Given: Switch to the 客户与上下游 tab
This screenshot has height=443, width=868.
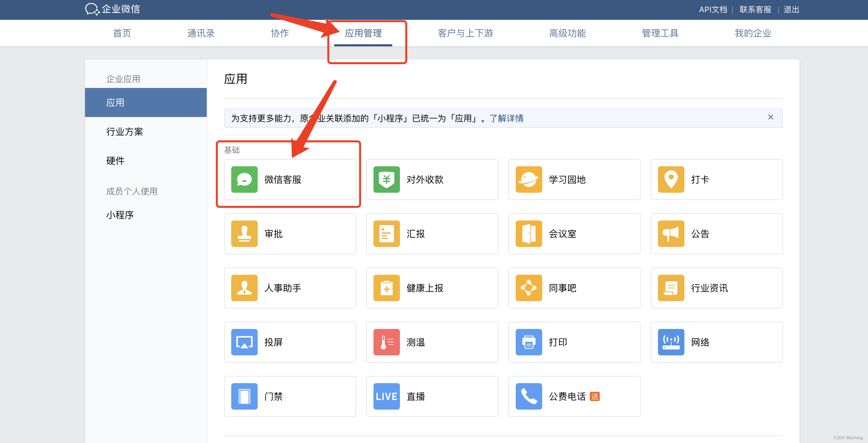Looking at the screenshot, I should pos(465,33).
